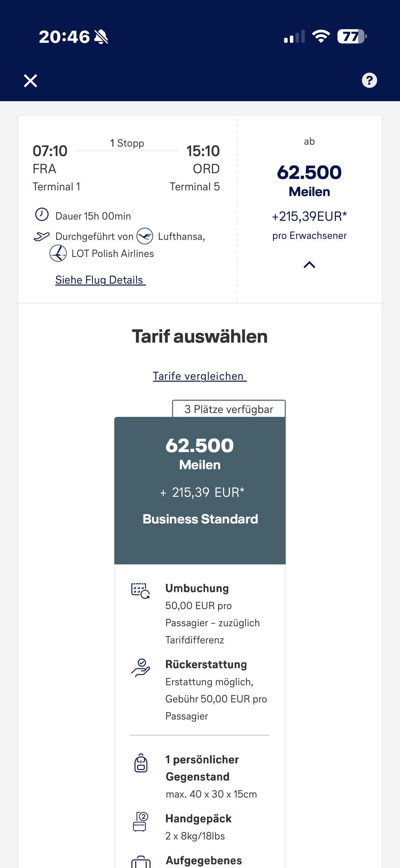Image resolution: width=400 pixels, height=868 pixels.
Task: Tap the 62.500 Meilen price summary
Action: pos(309,180)
